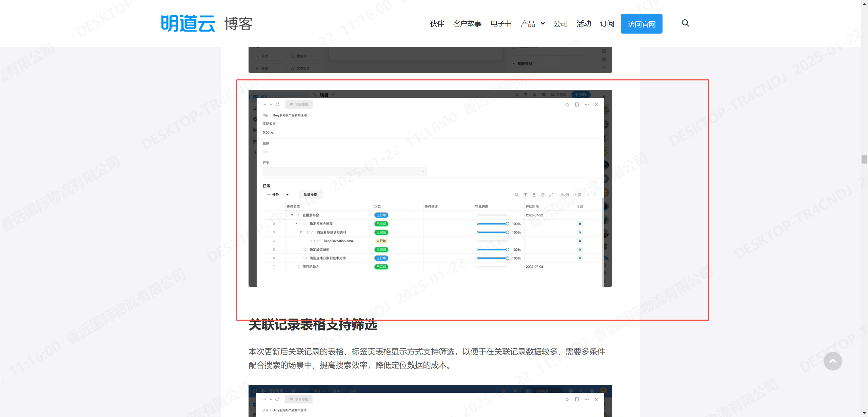Collapse the 1.1 确定发布会流程 subtask row
Screen dimensions: 868x417
tap(297, 224)
